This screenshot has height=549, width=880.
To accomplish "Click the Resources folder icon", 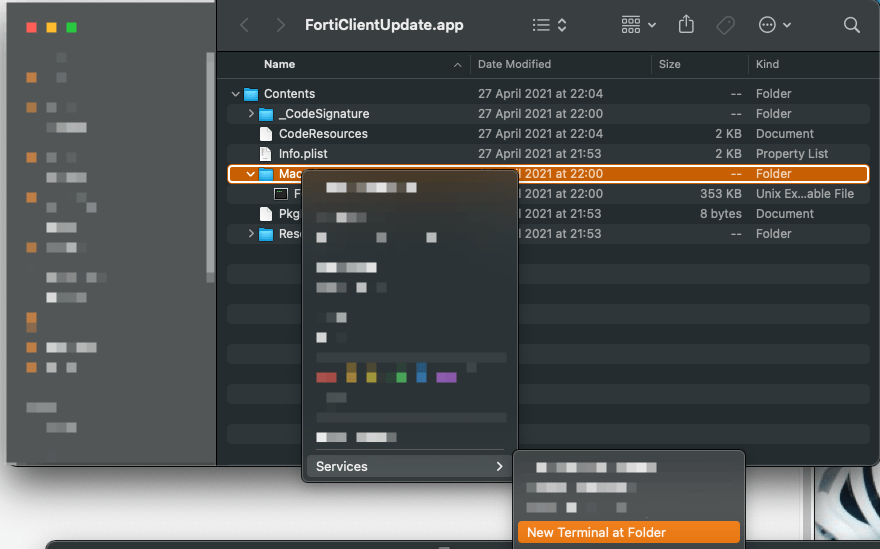I will [266, 234].
